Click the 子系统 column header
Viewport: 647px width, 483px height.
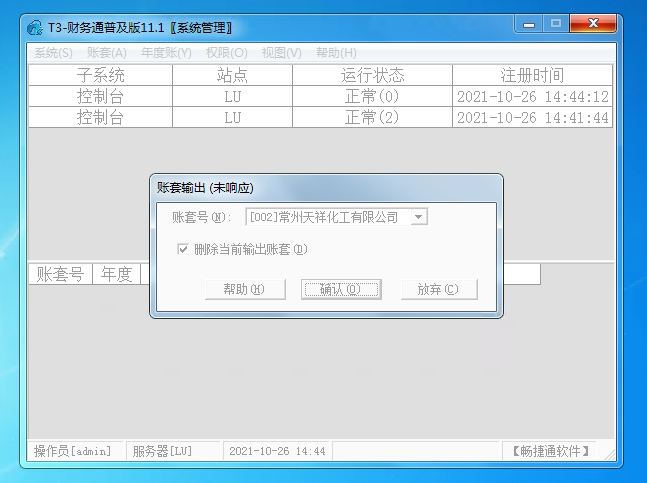[100, 75]
